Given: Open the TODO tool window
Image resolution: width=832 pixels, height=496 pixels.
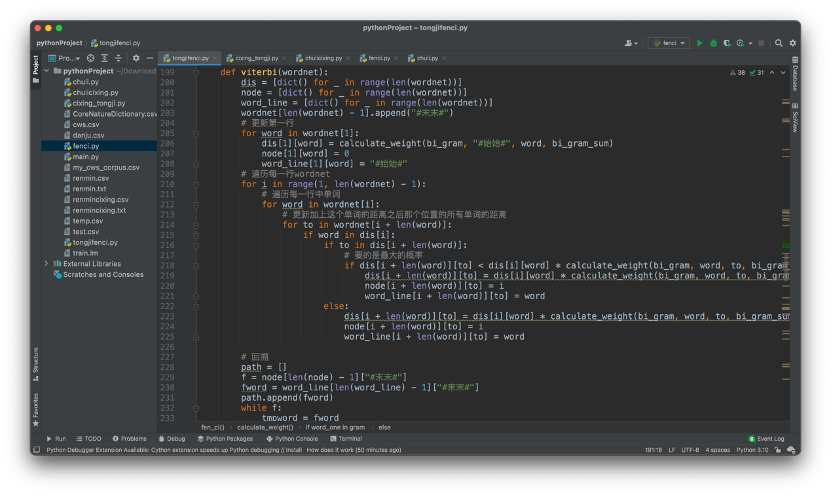Looking at the screenshot, I should tap(89, 439).
